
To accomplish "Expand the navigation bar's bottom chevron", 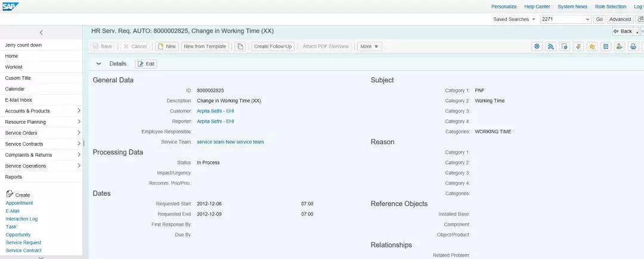I will (41, 257).
